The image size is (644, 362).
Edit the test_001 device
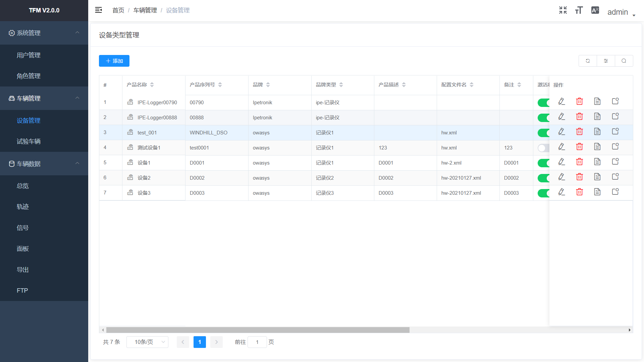561,131
